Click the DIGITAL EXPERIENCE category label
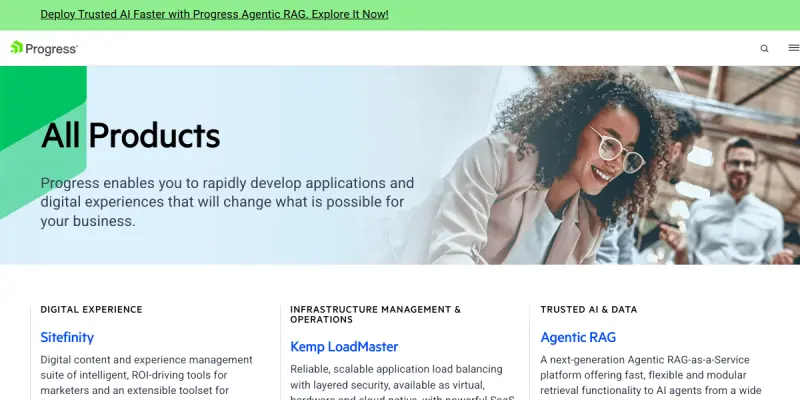Viewport: 800px width, 400px height. tap(91, 309)
